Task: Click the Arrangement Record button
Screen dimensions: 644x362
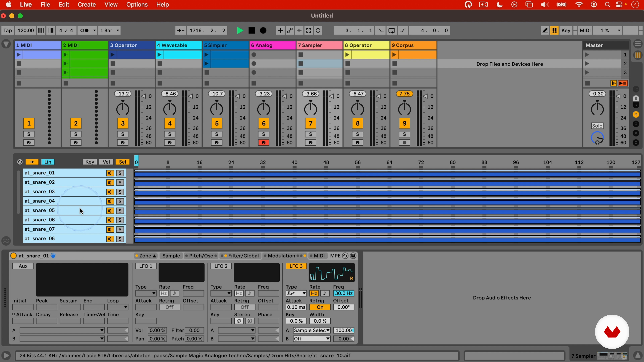Action: coord(263,31)
